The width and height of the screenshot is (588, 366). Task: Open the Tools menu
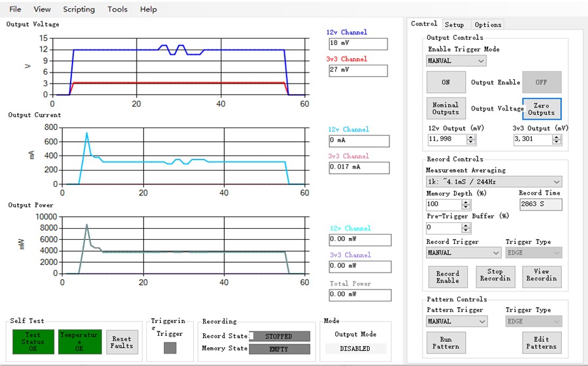pos(118,9)
